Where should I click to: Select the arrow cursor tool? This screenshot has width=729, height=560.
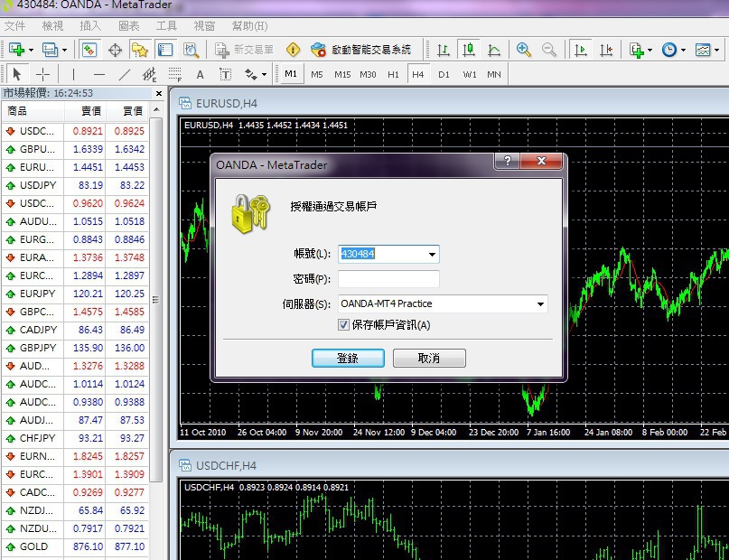click(17, 74)
